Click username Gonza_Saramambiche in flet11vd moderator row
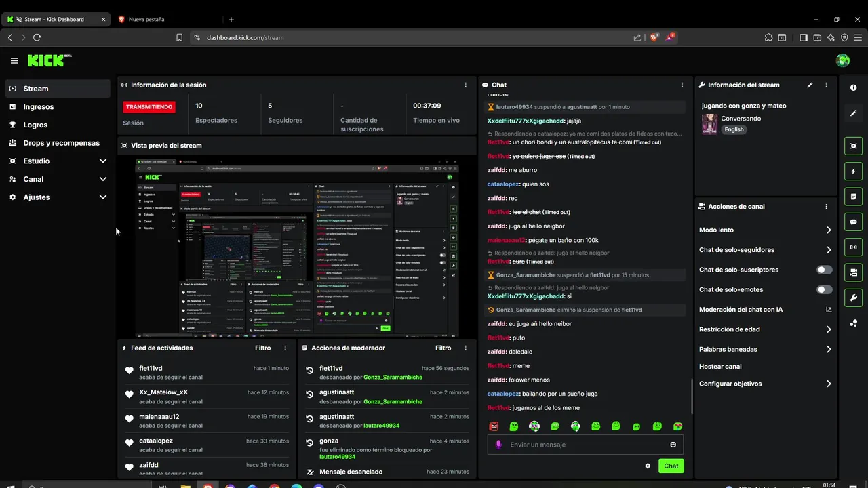Image resolution: width=868 pixels, height=488 pixels. click(393, 377)
